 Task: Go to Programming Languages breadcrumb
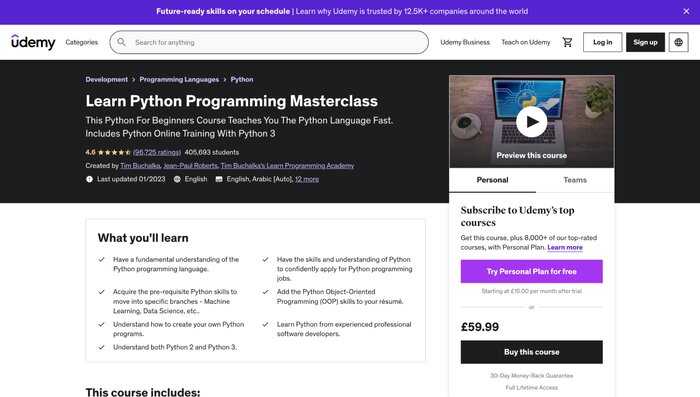pyautogui.click(x=179, y=79)
